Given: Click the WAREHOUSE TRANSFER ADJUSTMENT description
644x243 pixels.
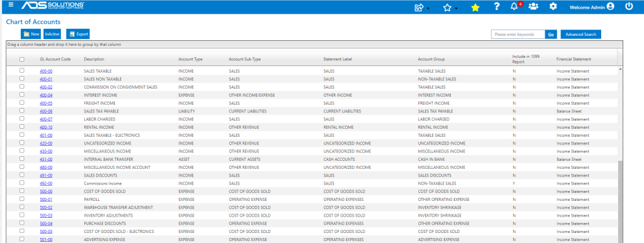Looking at the screenshot, I should point(118,207).
